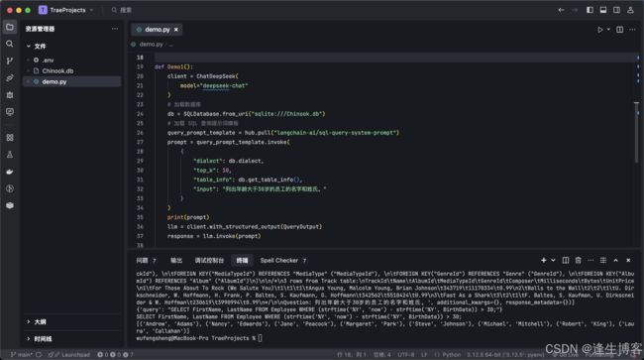Open terminal panel more actions ellipsis
The width and height of the screenshot is (644, 360).
pos(590,260)
